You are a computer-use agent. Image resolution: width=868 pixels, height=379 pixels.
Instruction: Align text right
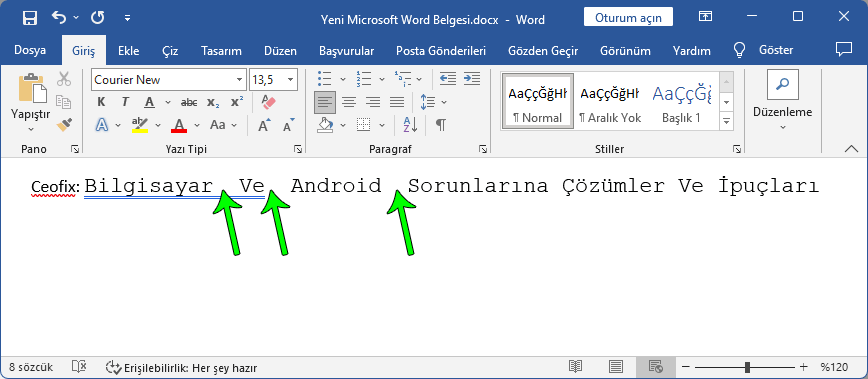373,102
